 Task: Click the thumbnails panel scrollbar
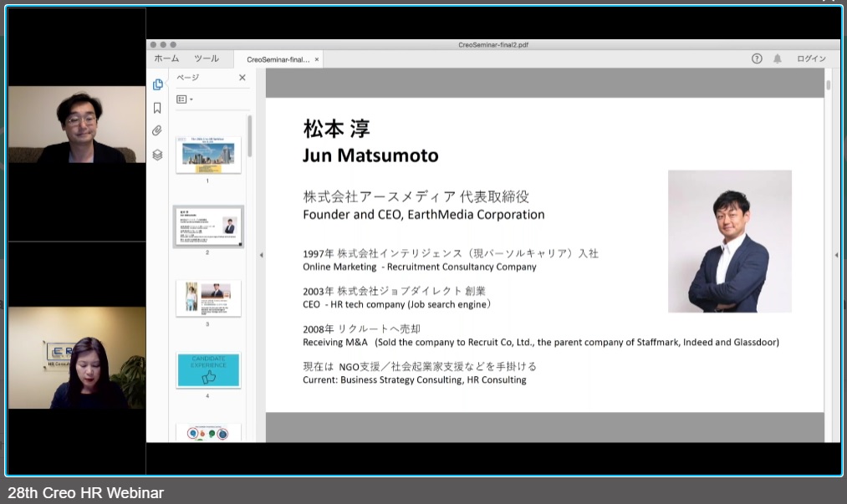pos(249,136)
